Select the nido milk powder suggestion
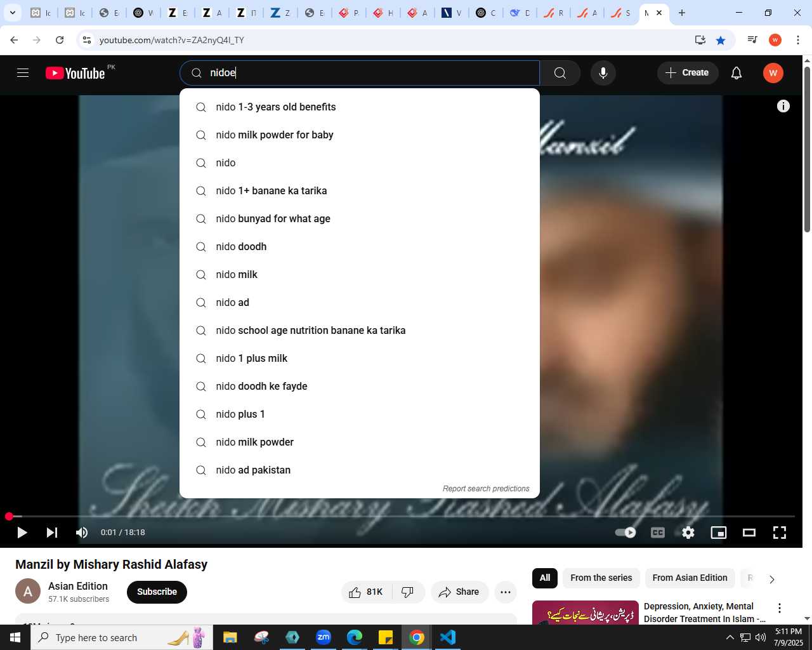The height and width of the screenshot is (650, 812). (x=360, y=442)
